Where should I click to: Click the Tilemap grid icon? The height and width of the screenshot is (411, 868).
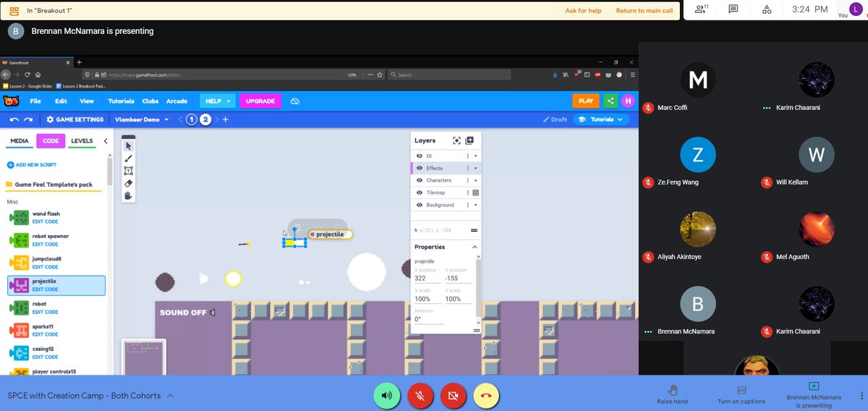point(475,192)
